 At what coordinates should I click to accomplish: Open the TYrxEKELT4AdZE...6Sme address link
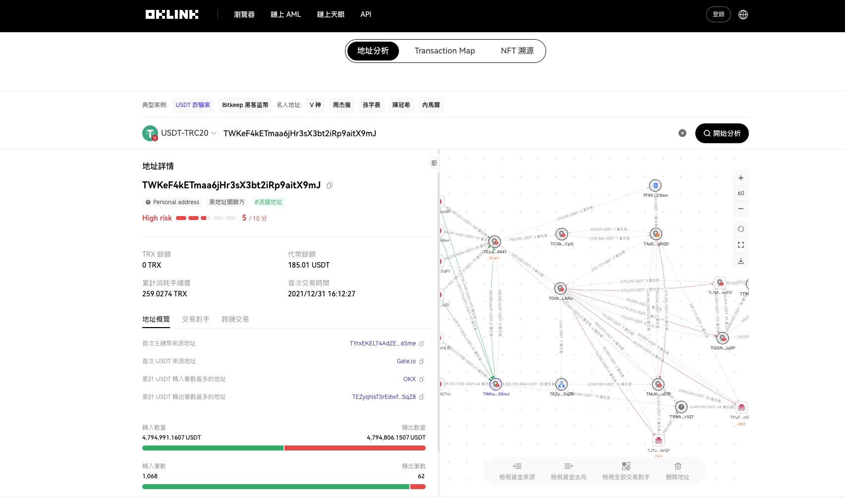click(383, 343)
